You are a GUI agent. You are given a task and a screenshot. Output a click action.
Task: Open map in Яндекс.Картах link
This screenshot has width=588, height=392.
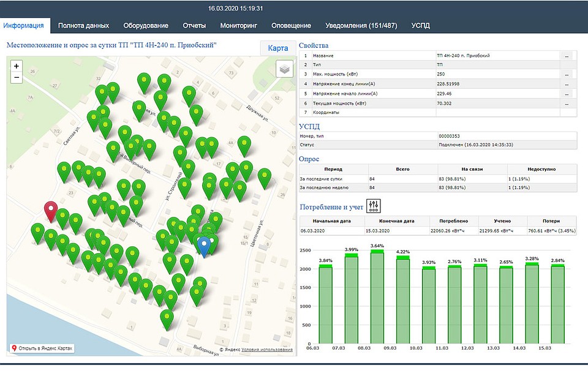[x=42, y=348]
